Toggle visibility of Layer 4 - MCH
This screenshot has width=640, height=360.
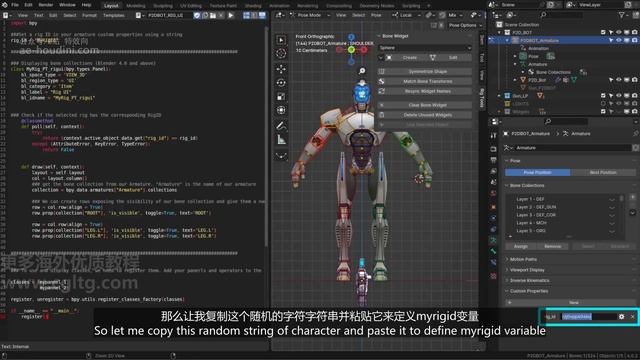[x=612, y=223]
